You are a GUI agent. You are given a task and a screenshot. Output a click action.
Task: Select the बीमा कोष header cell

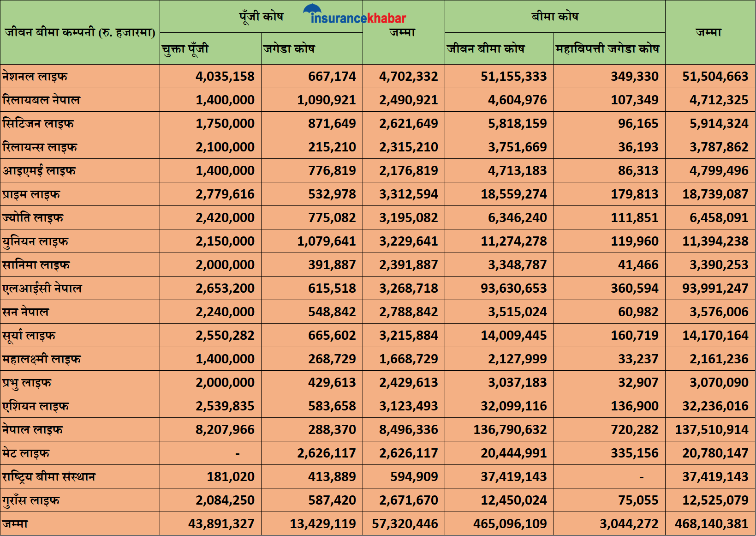click(554, 17)
